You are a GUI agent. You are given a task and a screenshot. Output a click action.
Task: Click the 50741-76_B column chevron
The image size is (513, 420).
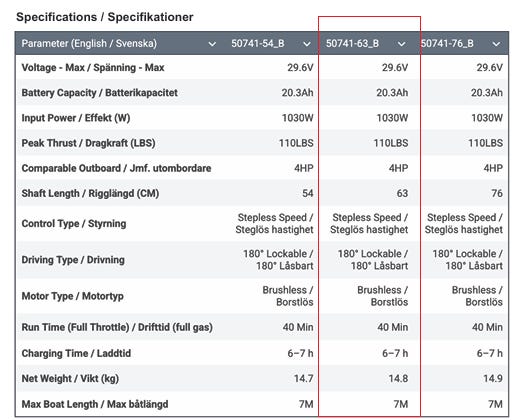point(496,44)
